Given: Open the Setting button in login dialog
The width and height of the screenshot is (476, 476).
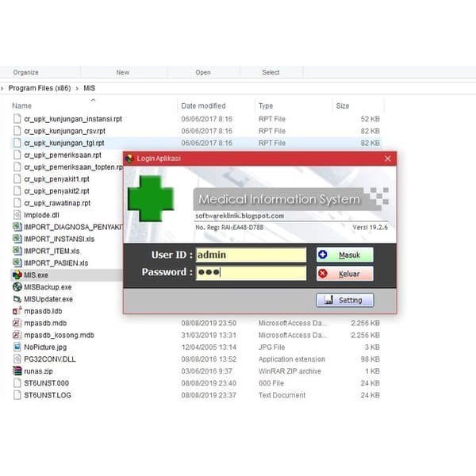Looking at the screenshot, I should (345, 300).
